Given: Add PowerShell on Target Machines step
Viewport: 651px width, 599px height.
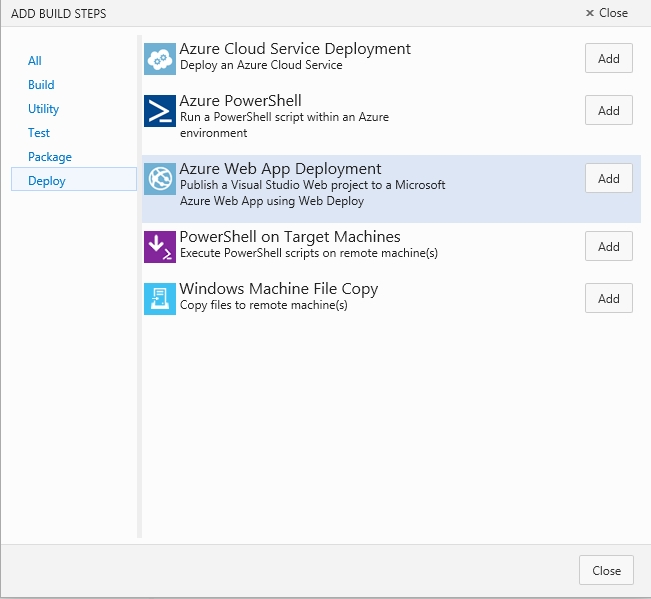Looking at the screenshot, I should [x=609, y=246].
